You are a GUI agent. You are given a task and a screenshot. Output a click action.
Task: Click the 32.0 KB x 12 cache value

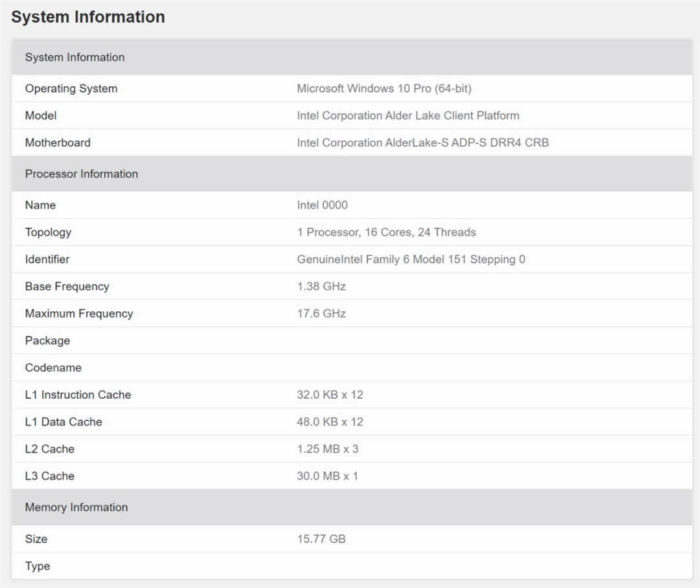[x=330, y=395]
